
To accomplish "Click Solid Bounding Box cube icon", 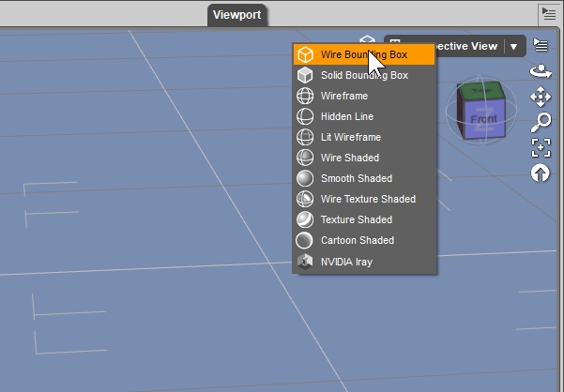I will pyautogui.click(x=305, y=75).
